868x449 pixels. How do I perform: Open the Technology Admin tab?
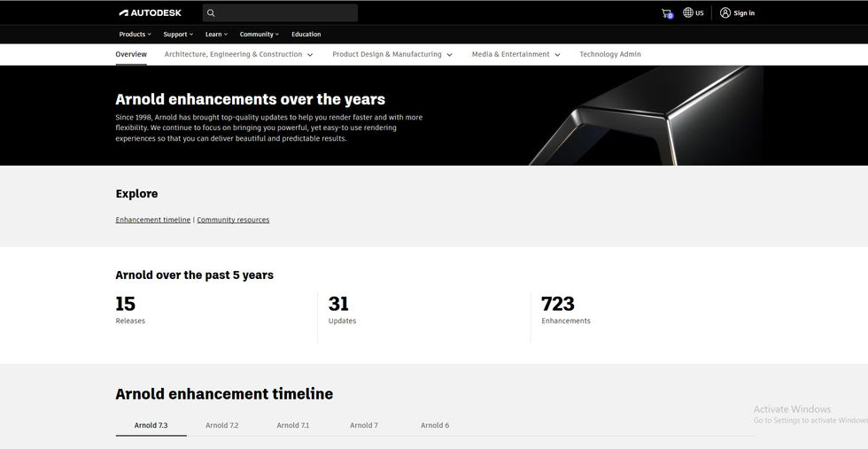[610, 54]
